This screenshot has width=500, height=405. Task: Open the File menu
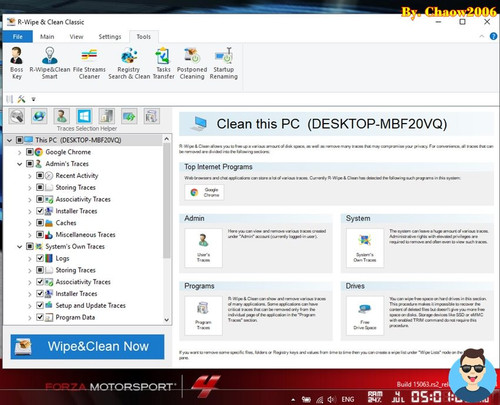pos(18,37)
